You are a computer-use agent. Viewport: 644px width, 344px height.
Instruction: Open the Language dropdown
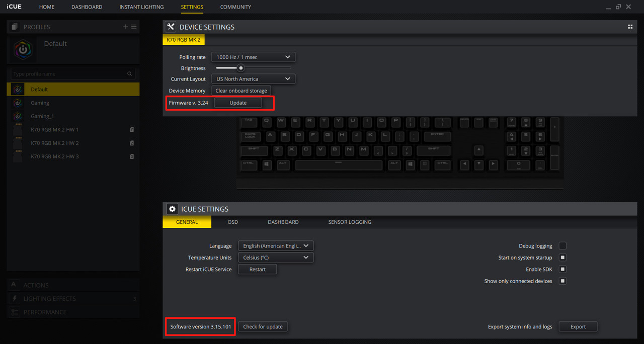(276, 246)
